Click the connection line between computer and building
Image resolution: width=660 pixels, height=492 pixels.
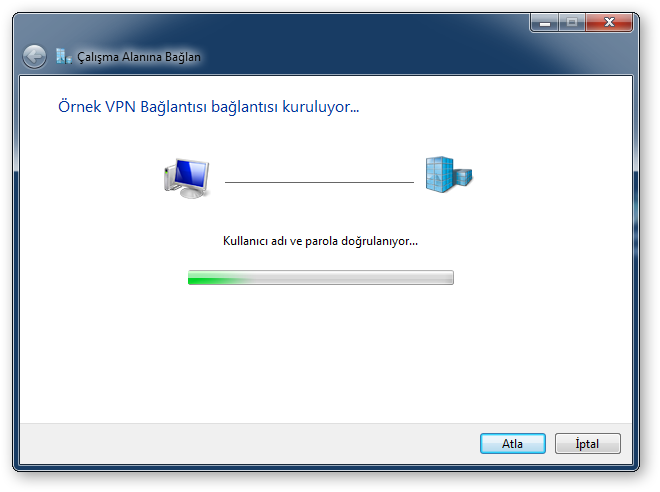(319, 182)
